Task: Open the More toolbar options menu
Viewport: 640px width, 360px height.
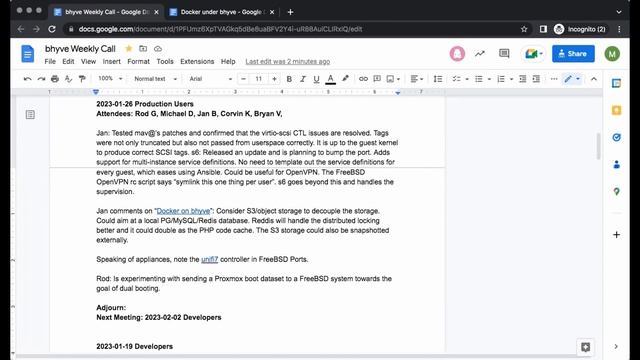Action: click(x=554, y=79)
